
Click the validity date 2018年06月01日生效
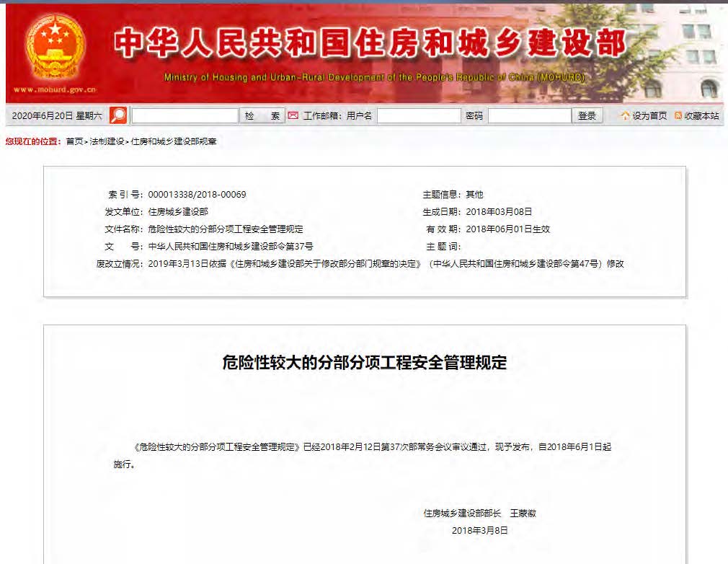point(508,229)
